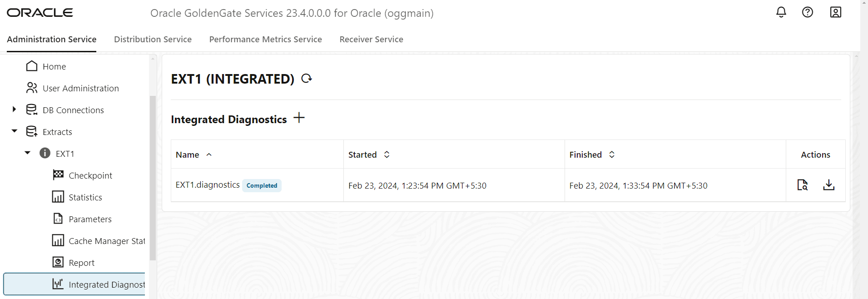Toggle sort order on Finished column

(611, 154)
